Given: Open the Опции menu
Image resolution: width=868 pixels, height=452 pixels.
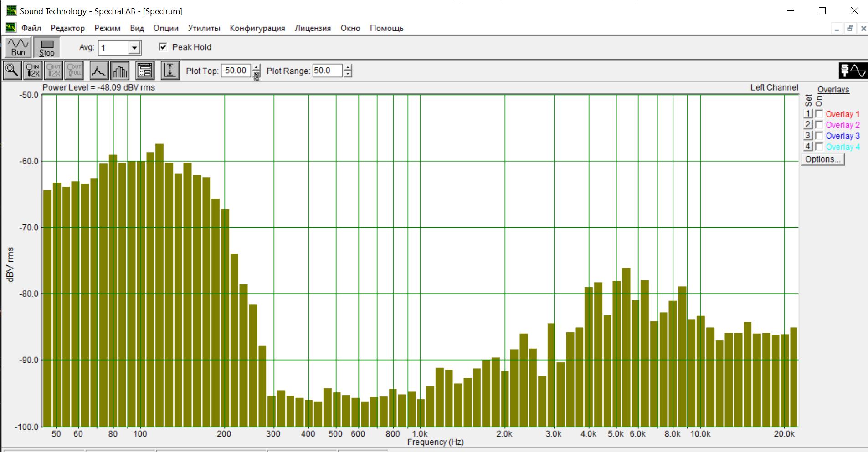Looking at the screenshot, I should click(166, 28).
